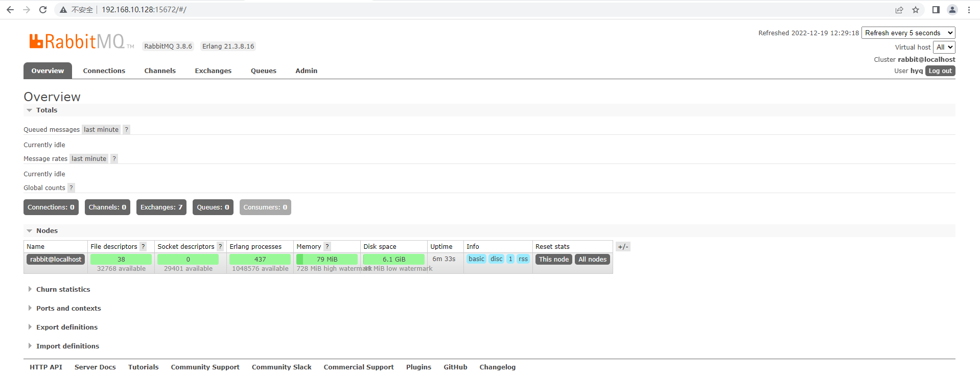Click the rss info tag

523,259
